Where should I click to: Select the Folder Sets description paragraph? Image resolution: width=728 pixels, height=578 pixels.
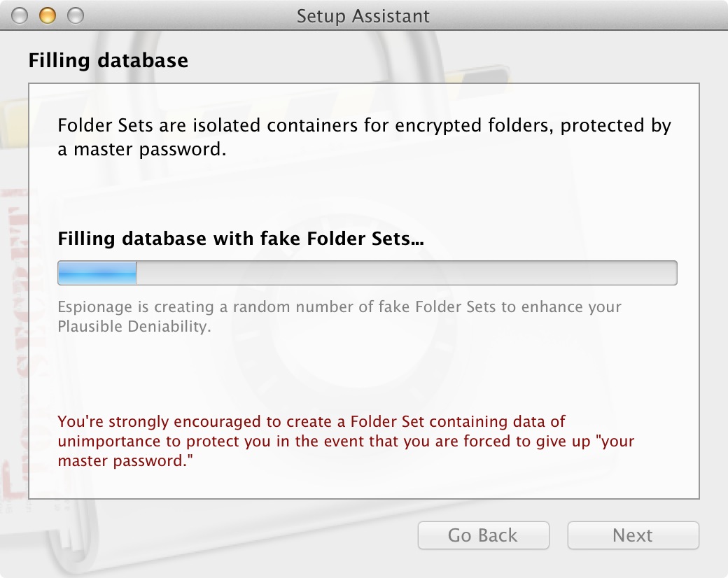[x=364, y=137]
